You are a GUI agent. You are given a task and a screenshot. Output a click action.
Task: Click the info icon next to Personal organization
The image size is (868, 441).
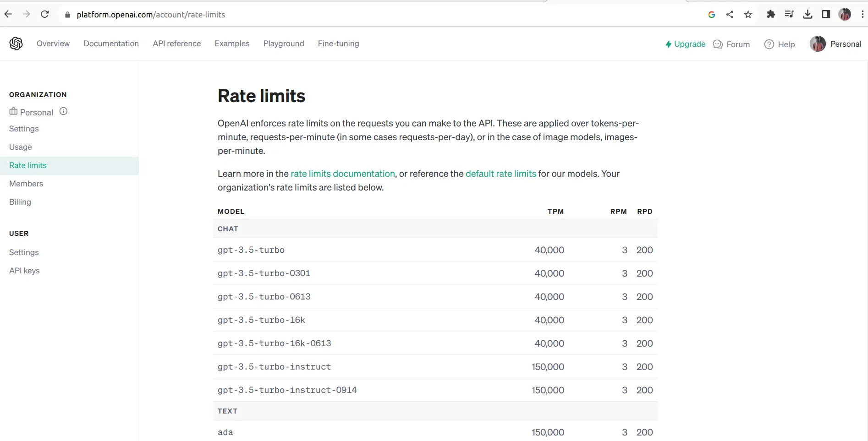tap(64, 111)
